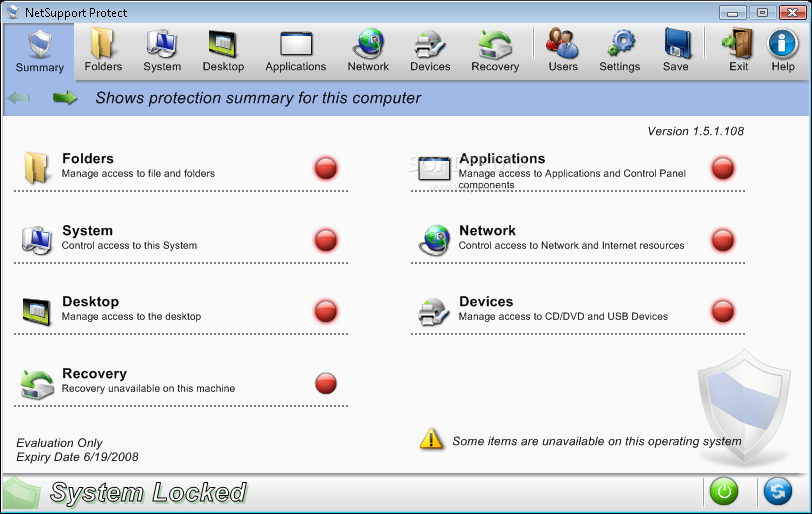This screenshot has width=812, height=514.
Task: Click the Version 1.5.1.108 text
Action: 695,131
